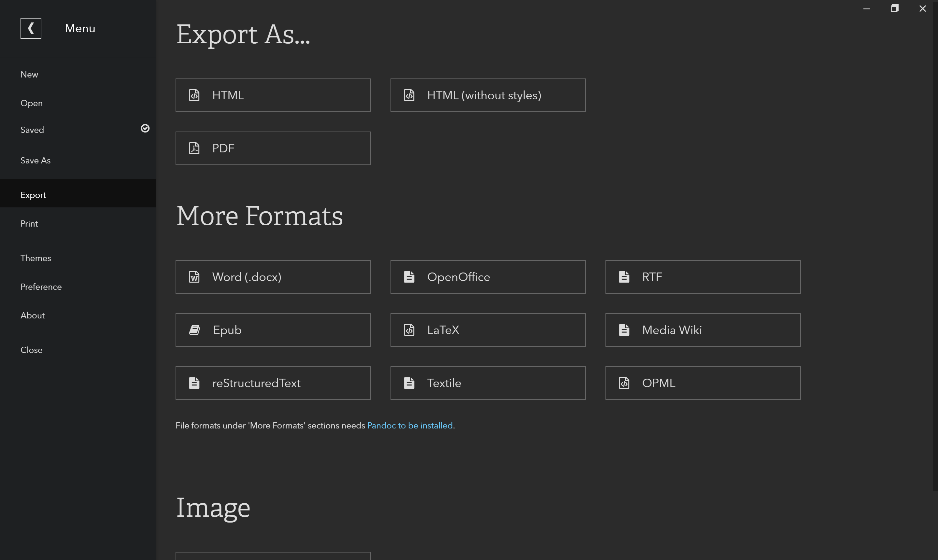Click the HTML export file icon

[x=194, y=95]
